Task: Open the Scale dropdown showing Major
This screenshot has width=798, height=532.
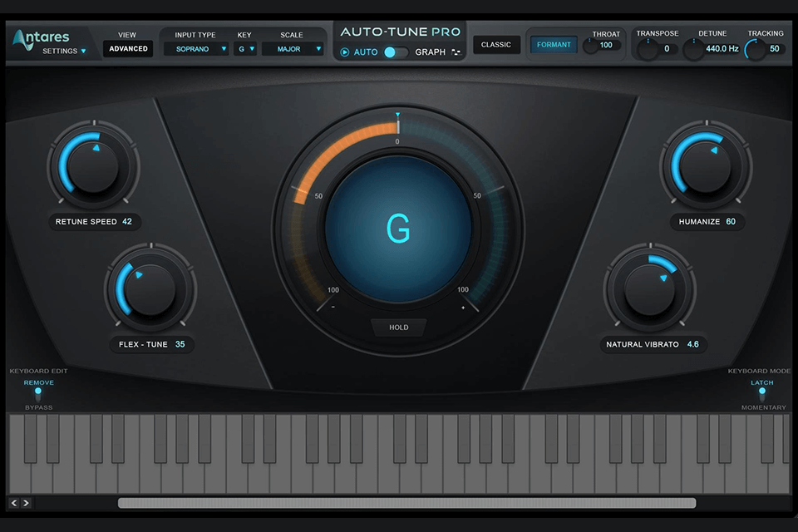Action: [293, 49]
